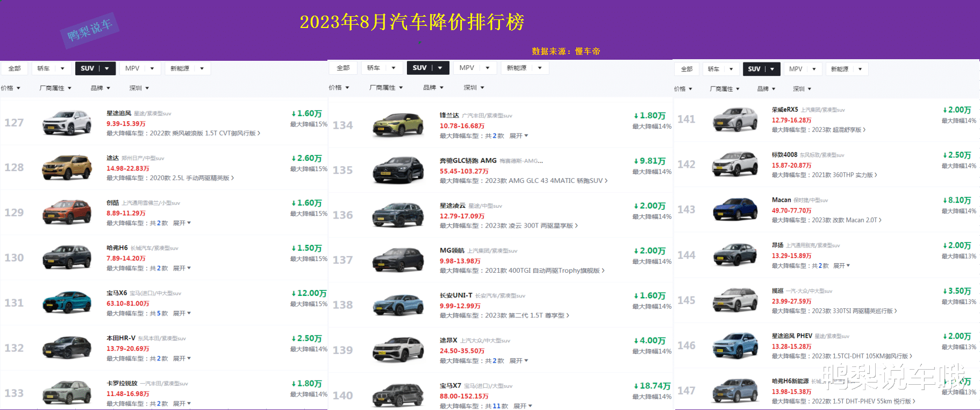The height and width of the screenshot is (410, 980).
Task: Expand 展开 for 本田HR-V models
Action: pyautogui.click(x=182, y=358)
